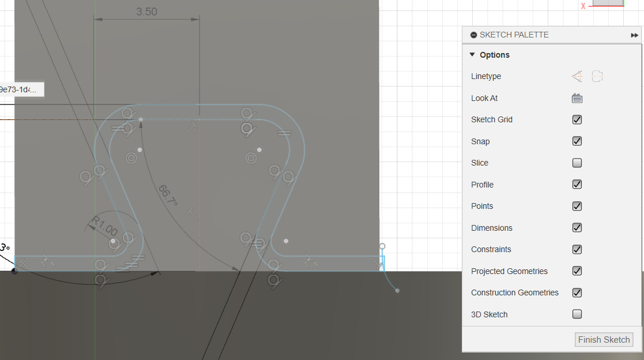This screenshot has width=644, height=360.
Task: Hide Dimensions via checkbox
Action: 577,228
